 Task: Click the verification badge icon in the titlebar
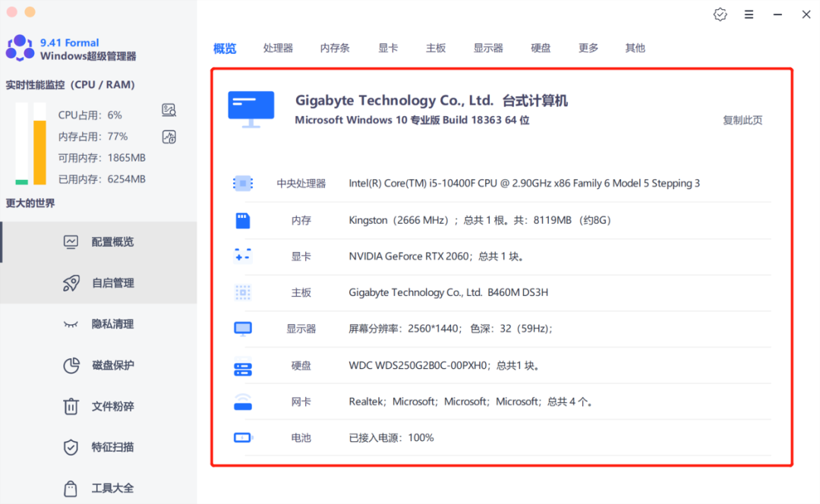coord(720,14)
